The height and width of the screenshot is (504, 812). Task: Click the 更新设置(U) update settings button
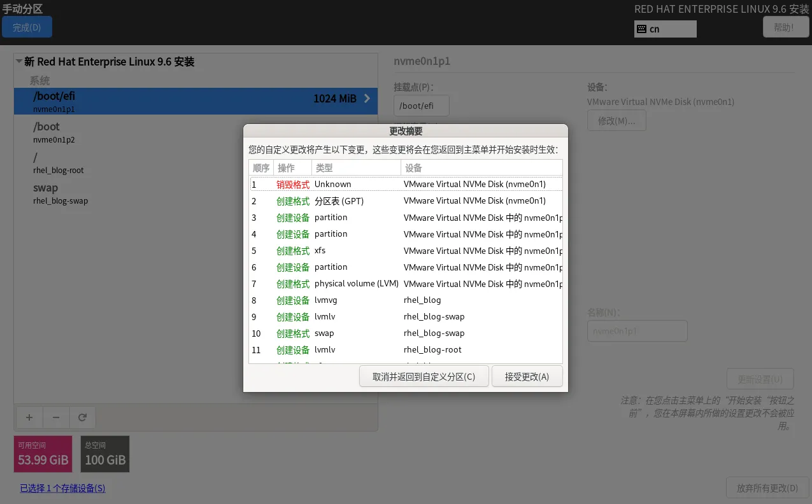pos(760,379)
